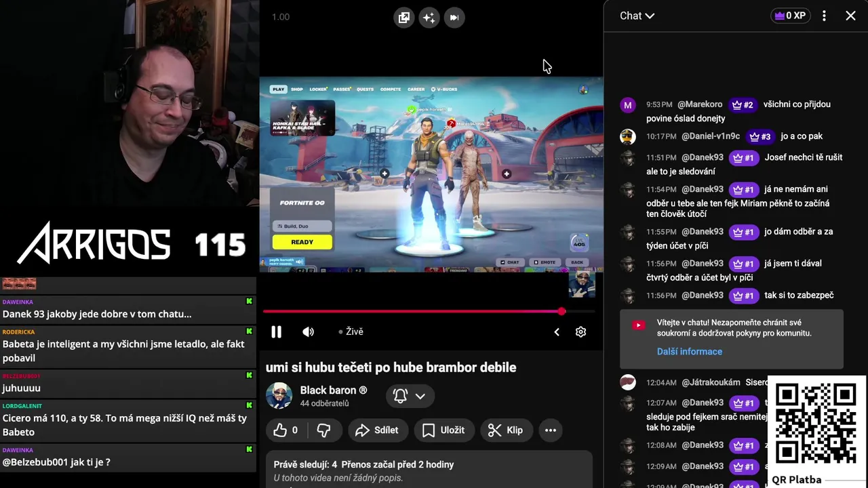Image resolution: width=868 pixels, height=488 pixels.
Task: Click the red scrubber on the progress bar
Action: [x=561, y=311]
